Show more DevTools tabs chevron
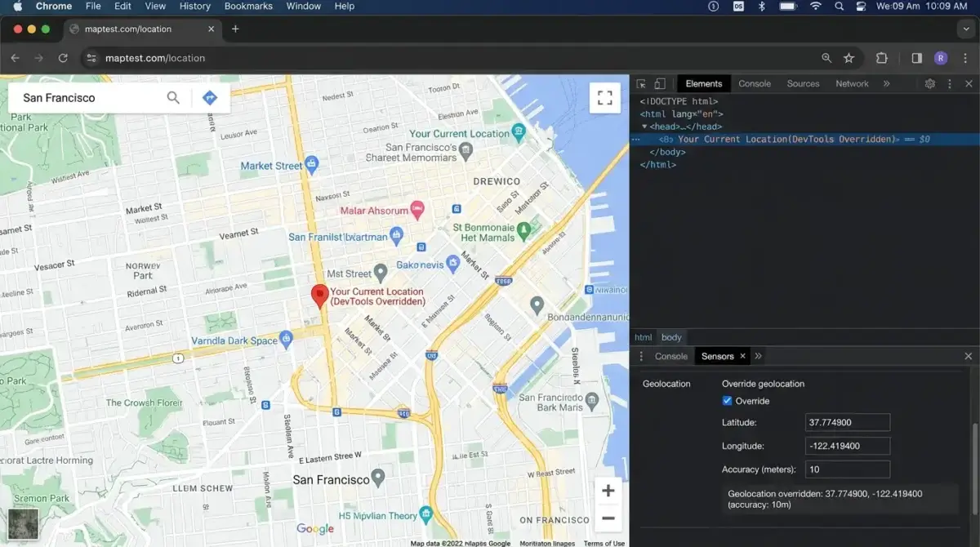The height and width of the screenshot is (547, 980). (x=887, y=83)
